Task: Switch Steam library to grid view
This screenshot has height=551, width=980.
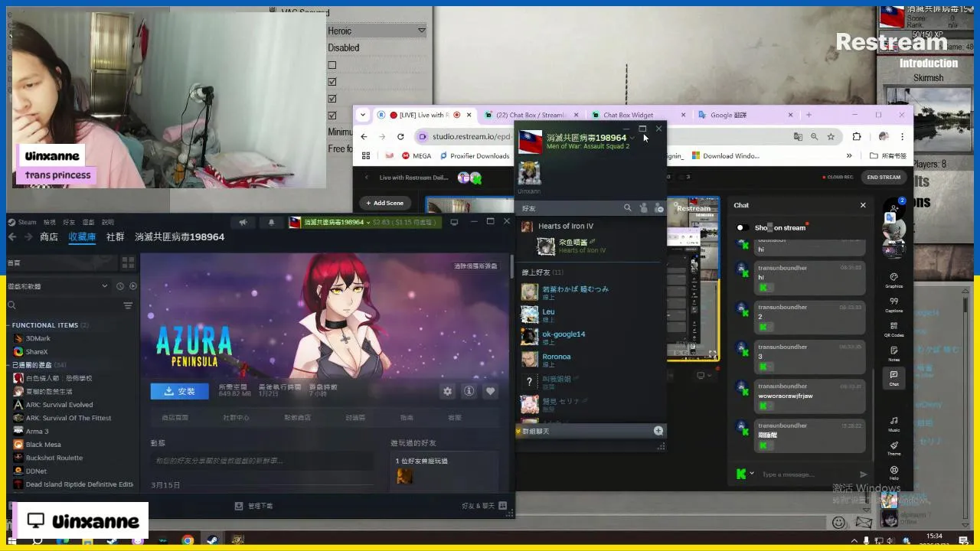Action: click(x=128, y=262)
